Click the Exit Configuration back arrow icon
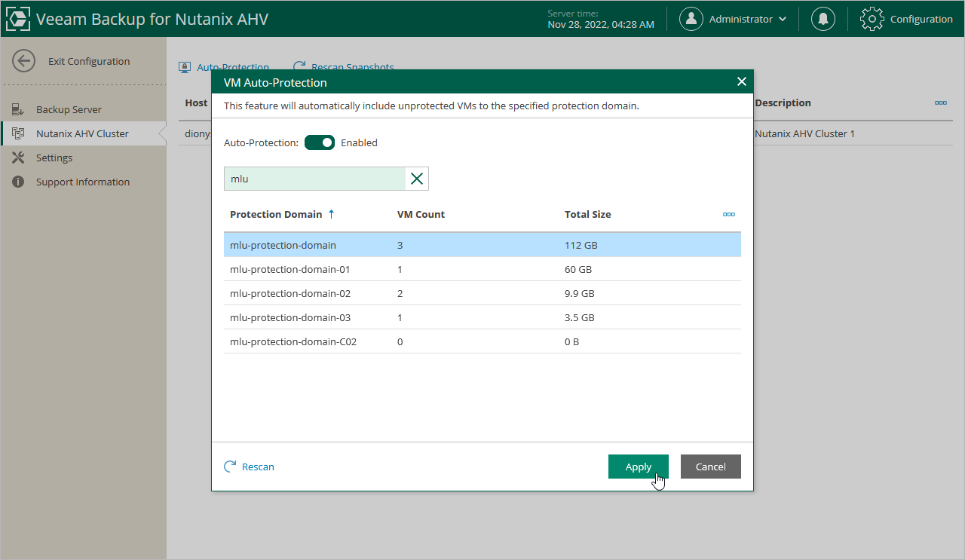The height and width of the screenshot is (560, 965). 24,61
